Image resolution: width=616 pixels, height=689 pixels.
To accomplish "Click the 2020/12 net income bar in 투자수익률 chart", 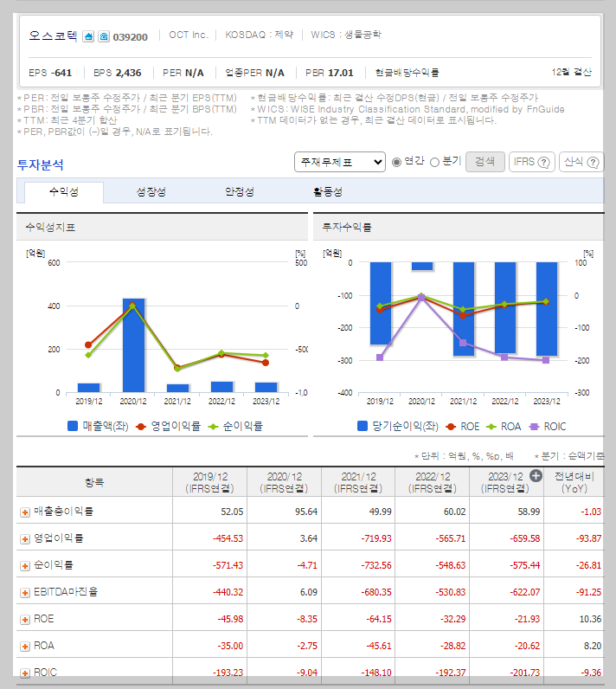I will click(422, 267).
